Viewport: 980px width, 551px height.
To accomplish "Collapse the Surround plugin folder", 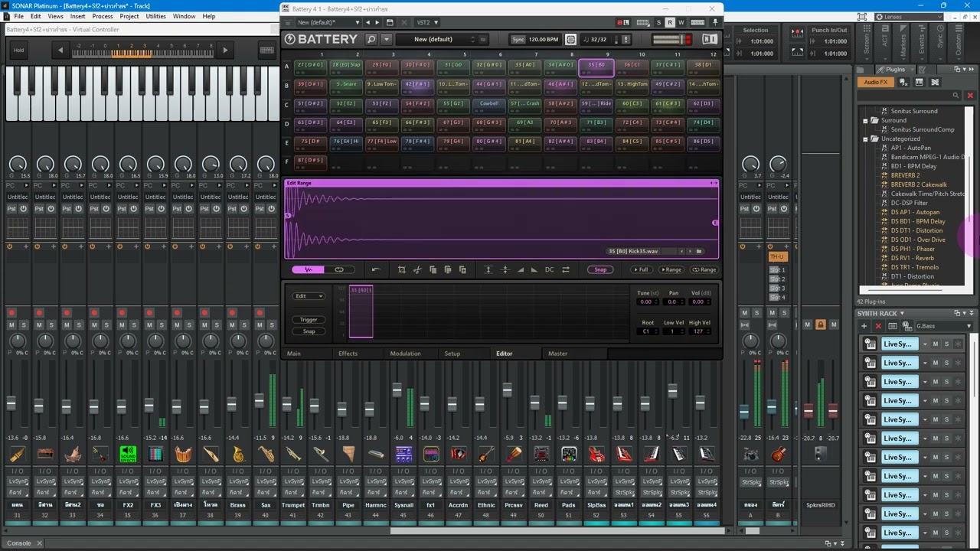I will (866, 121).
